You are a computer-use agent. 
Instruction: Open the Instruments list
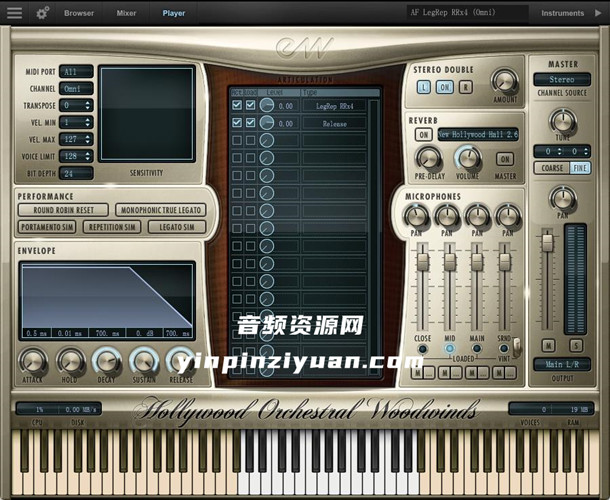[x=563, y=13]
